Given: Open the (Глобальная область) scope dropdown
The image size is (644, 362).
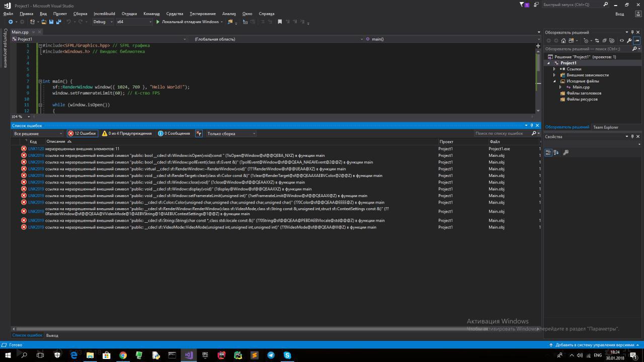Looking at the screenshot, I should pyautogui.click(x=278, y=39).
